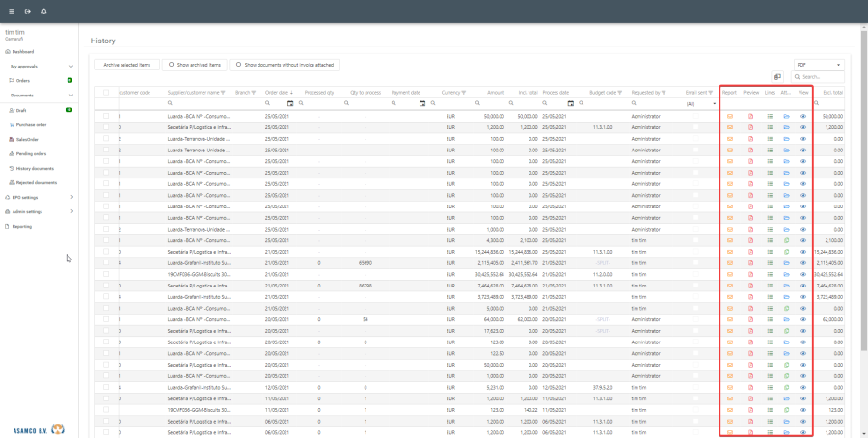Open the PDF export format dropdown
Screen dimensions: 868x438
[818, 65]
